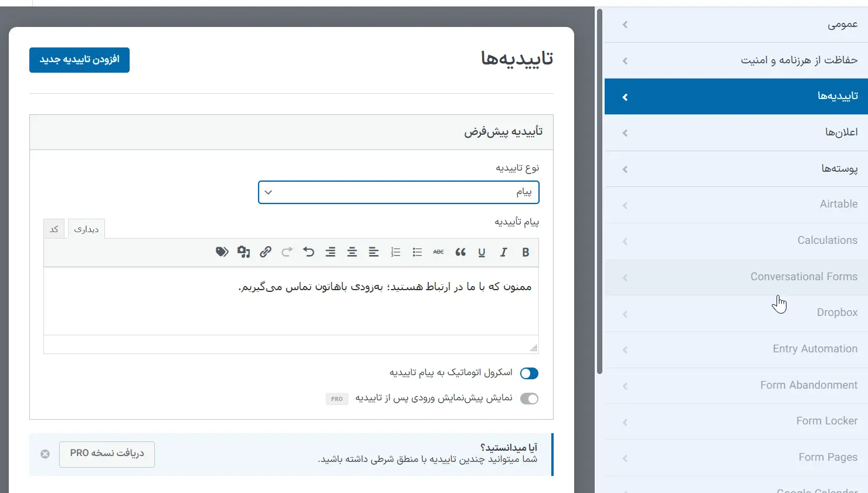This screenshot has height=493, width=868.
Task: Open the Form Pages settings item
Action: (736, 458)
